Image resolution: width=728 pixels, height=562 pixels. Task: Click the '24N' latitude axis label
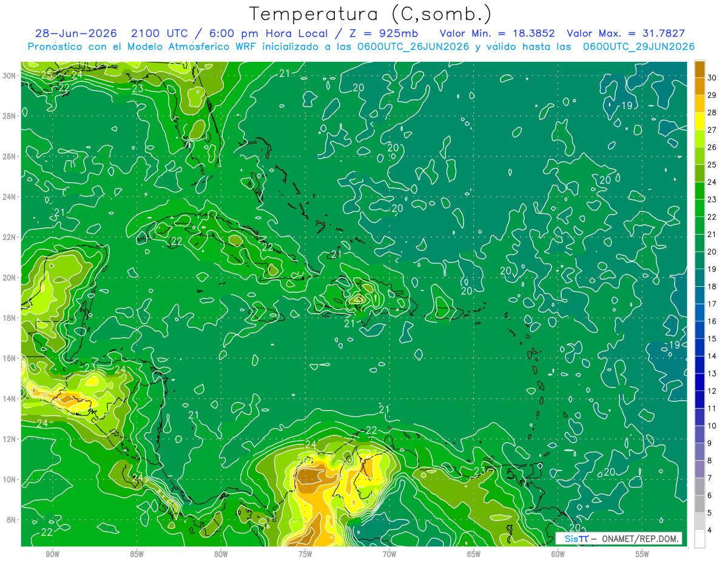click(x=10, y=197)
